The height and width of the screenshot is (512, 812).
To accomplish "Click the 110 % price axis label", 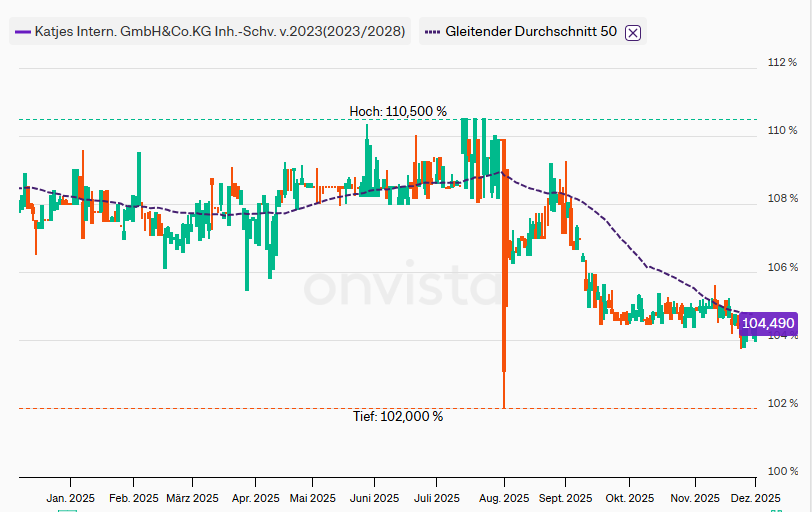I will coord(782,130).
